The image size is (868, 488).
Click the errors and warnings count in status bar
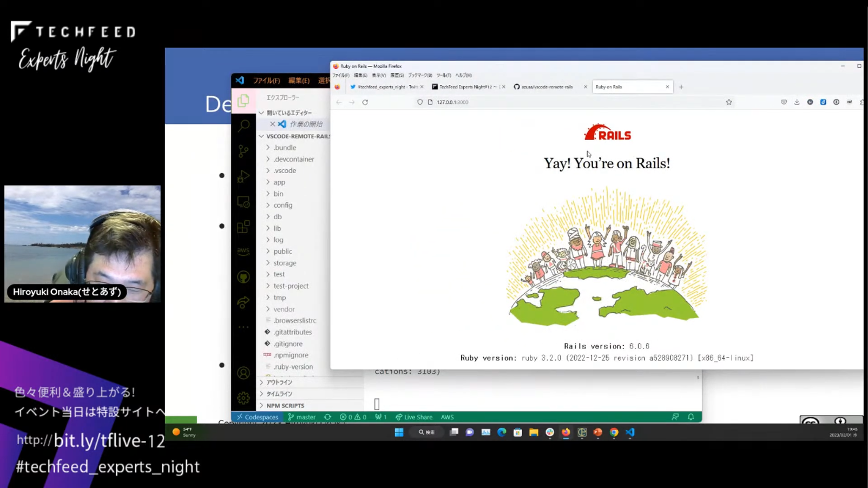click(x=353, y=417)
